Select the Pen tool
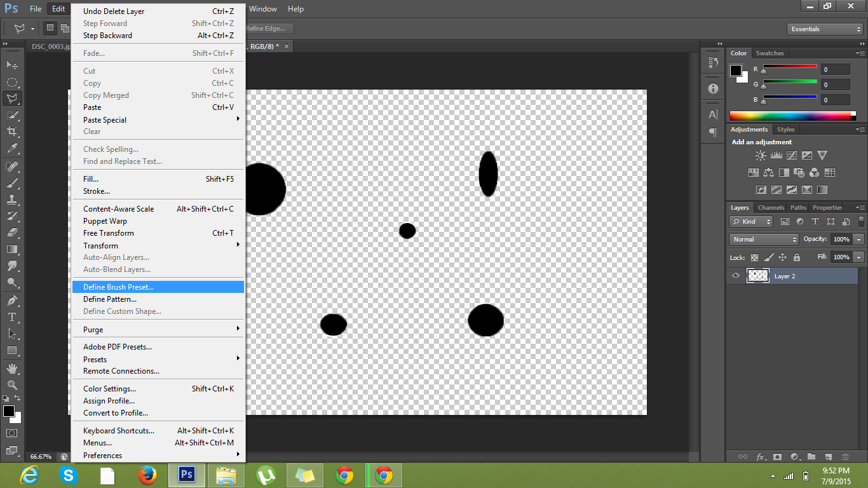Image resolution: width=868 pixels, height=488 pixels. click(12, 300)
